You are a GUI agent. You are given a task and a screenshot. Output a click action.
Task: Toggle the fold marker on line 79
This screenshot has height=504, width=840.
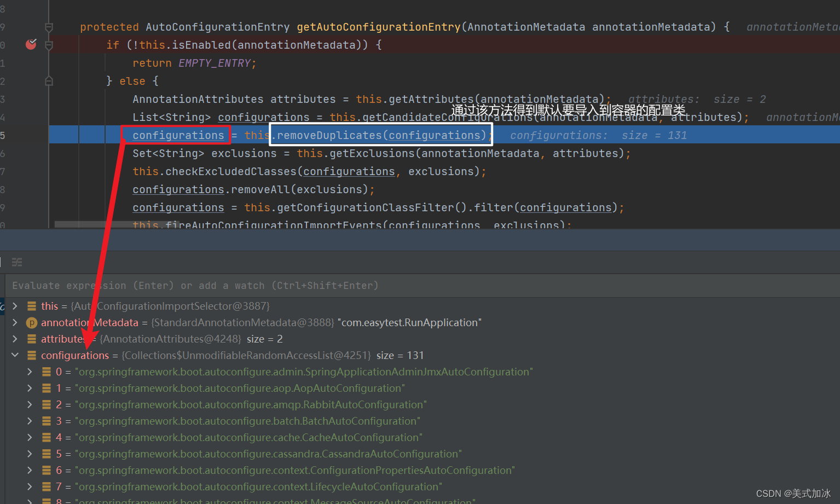tap(48, 26)
